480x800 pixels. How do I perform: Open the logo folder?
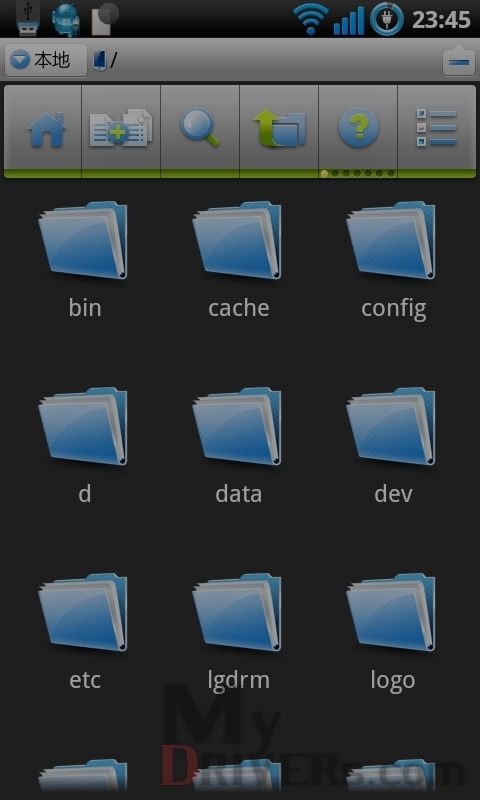[393, 632]
